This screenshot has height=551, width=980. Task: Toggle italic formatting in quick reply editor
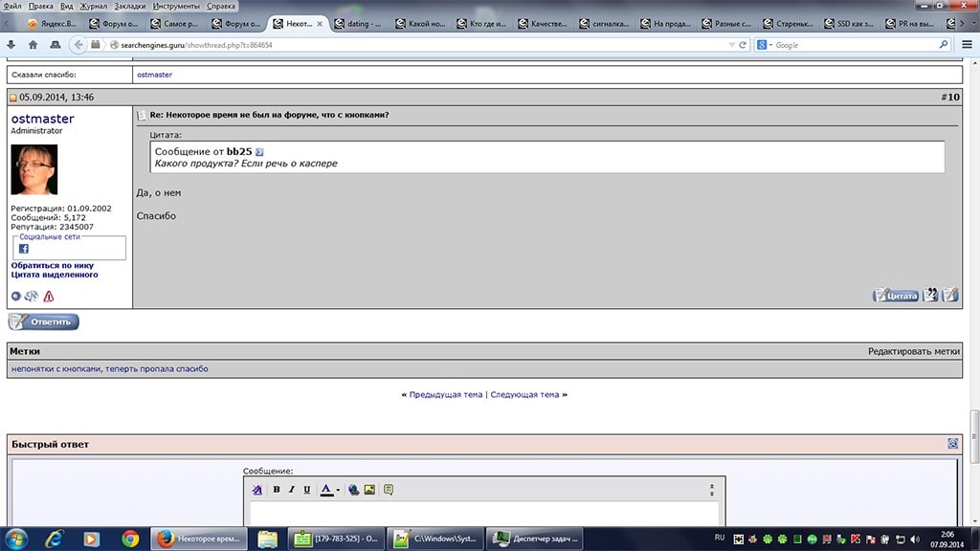click(x=291, y=490)
